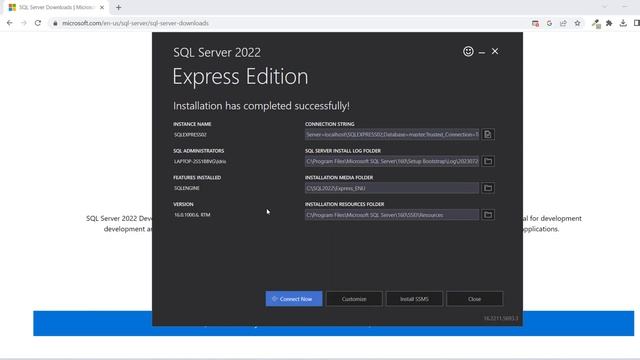Viewport: 640px width, 360px height.
Task: Select the connection string field
Action: (392, 134)
